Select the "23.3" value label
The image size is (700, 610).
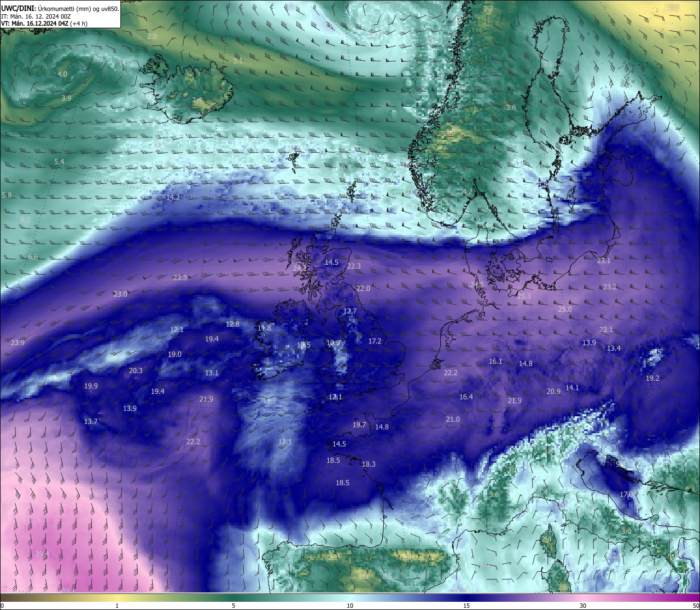tap(180, 277)
